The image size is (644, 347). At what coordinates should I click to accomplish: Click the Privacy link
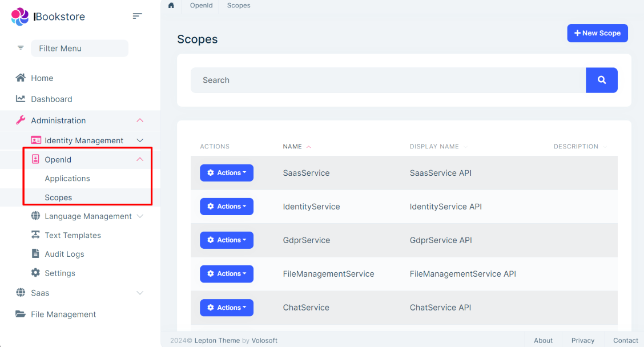(582, 340)
